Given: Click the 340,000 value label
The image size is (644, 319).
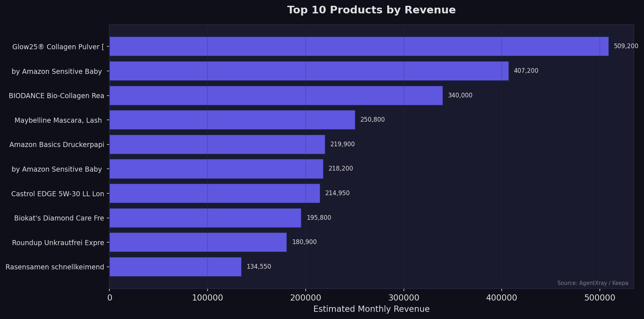Looking at the screenshot, I should (x=460, y=96).
